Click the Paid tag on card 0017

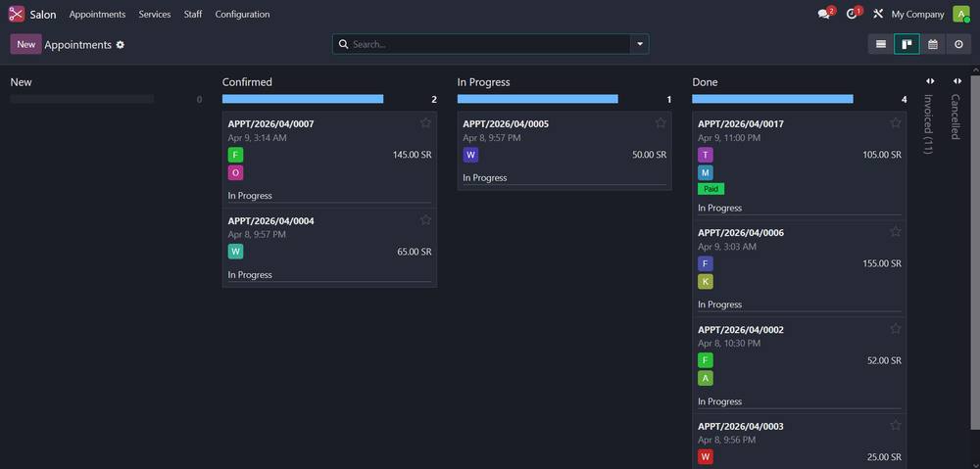(x=711, y=189)
